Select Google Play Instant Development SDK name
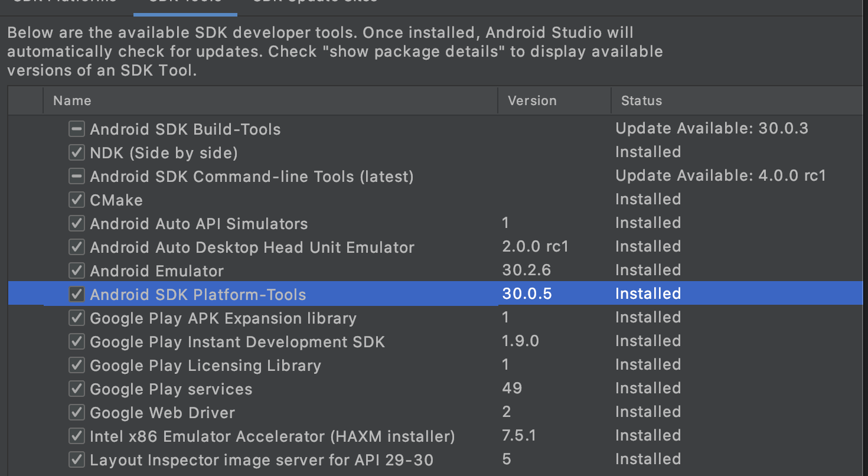Viewport: 868px width, 476px height. coord(237,342)
